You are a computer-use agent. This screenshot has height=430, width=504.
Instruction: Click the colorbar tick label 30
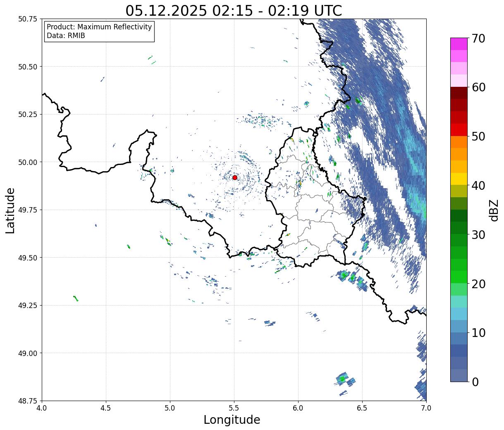pyautogui.click(x=478, y=234)
